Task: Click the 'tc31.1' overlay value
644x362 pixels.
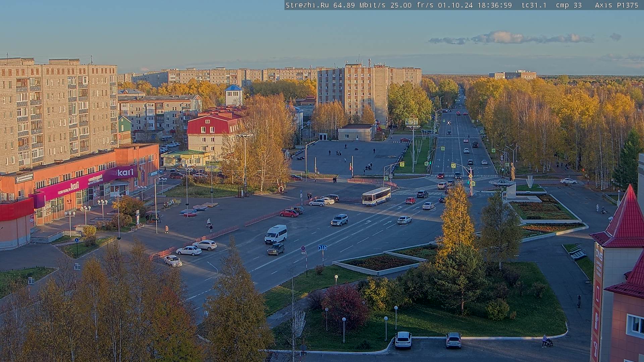Action: pos(534,5)
